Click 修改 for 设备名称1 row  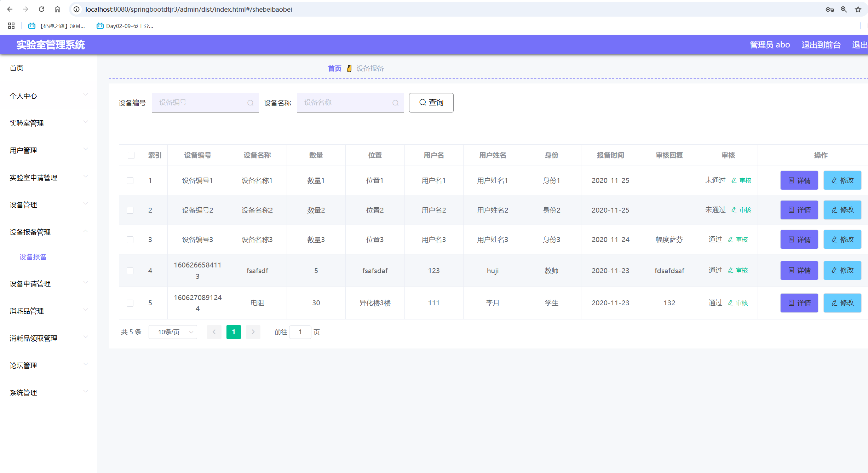(x=843, y=180)
